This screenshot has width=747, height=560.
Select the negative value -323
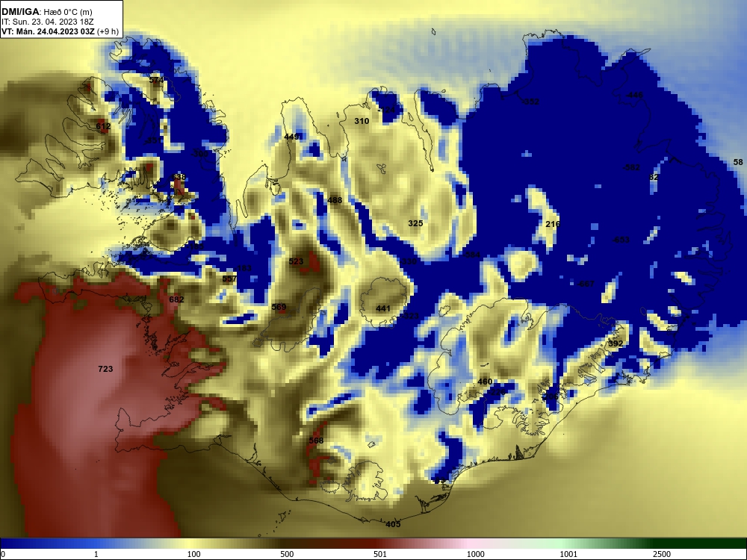[x=409, y=316]
